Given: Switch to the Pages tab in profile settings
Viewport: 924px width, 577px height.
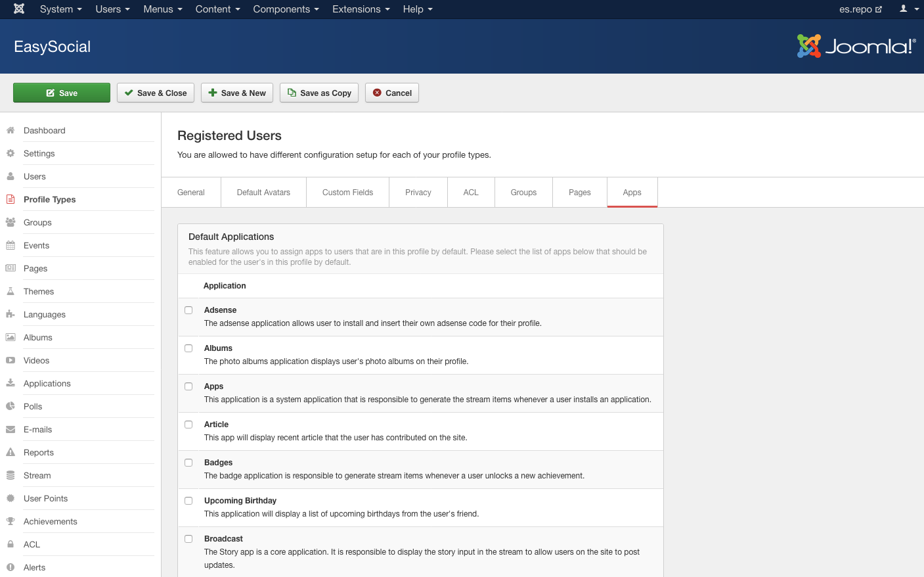Looking at the screenshot, I should pyautogui.click(x=580, y=193).
